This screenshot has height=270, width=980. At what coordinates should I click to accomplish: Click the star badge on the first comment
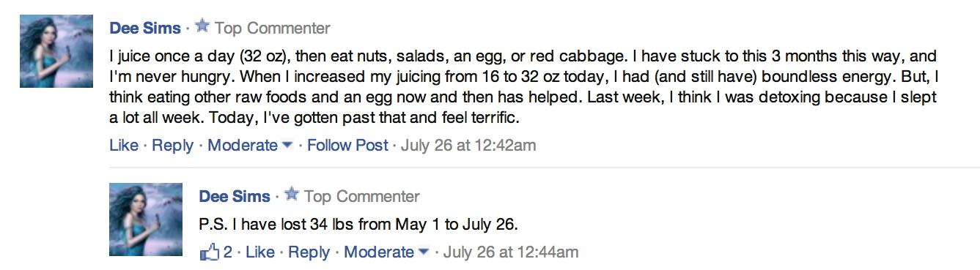point(203,27)
